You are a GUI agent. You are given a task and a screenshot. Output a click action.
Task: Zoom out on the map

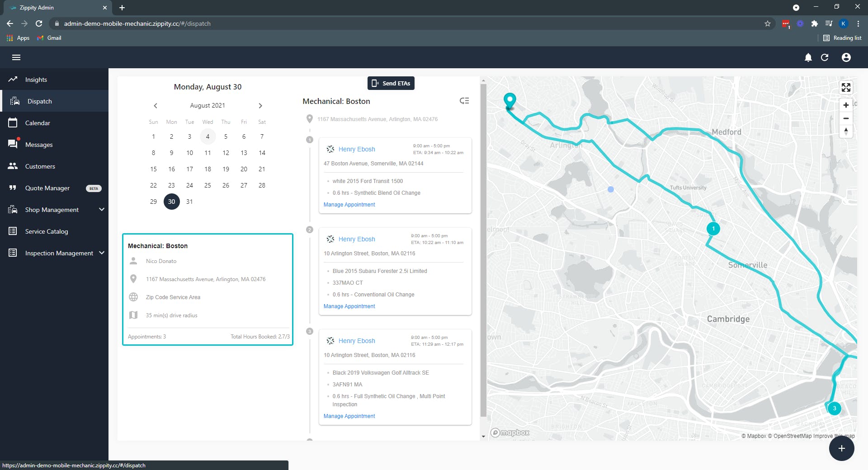(x=846, y=118)
